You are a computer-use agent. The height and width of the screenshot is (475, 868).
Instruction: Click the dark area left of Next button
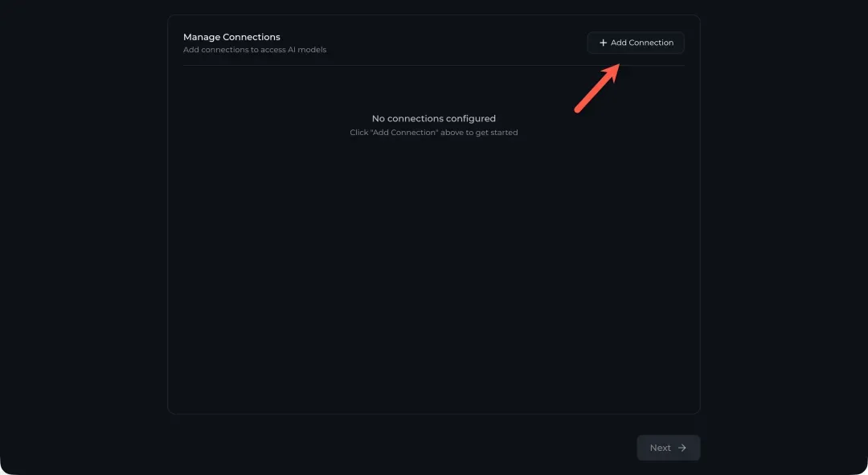(482, 448)
